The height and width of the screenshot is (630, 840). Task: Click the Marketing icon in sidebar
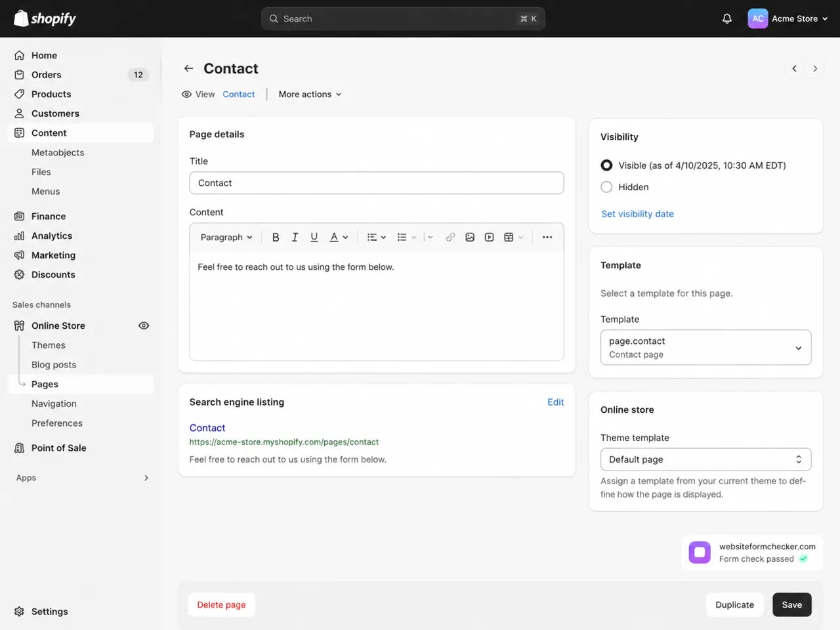pos(20,255)
